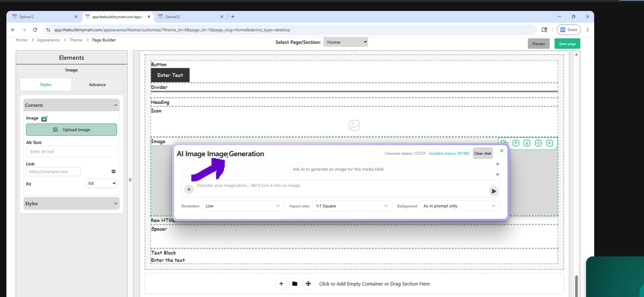This screenshot has width=644, height=297.
Task: Send the AI image prompt
Action: coord(493,191)
